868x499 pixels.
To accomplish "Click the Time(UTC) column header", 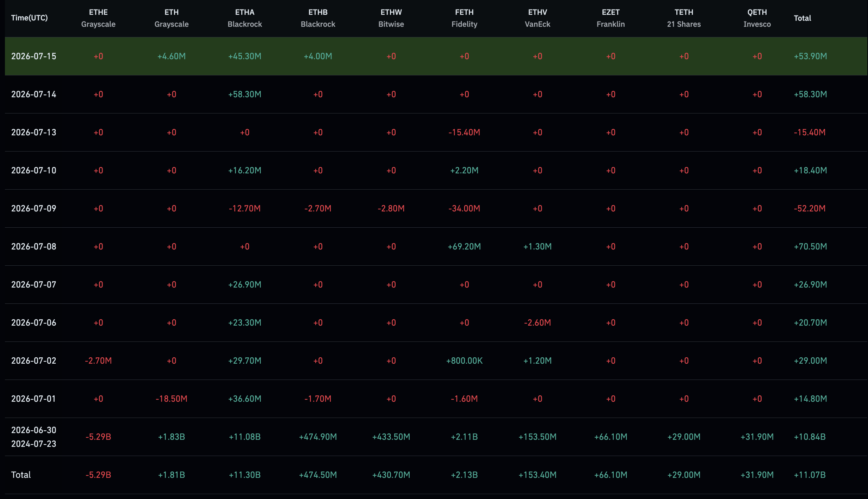I will 29,18.
